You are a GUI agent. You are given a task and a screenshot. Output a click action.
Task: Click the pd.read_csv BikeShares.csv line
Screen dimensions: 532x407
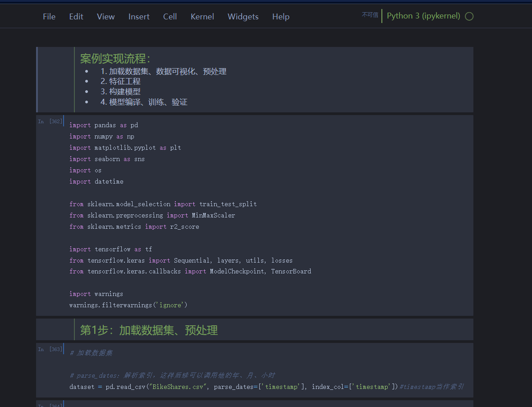(x=234, y=387)
